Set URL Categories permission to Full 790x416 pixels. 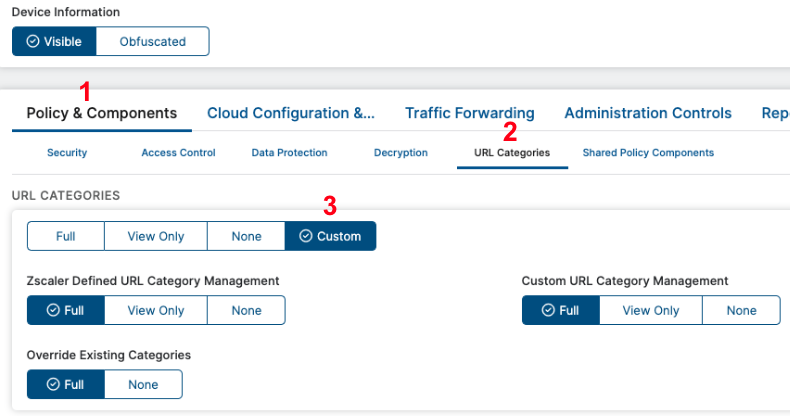pyautogui.click(x=65, y=236)
